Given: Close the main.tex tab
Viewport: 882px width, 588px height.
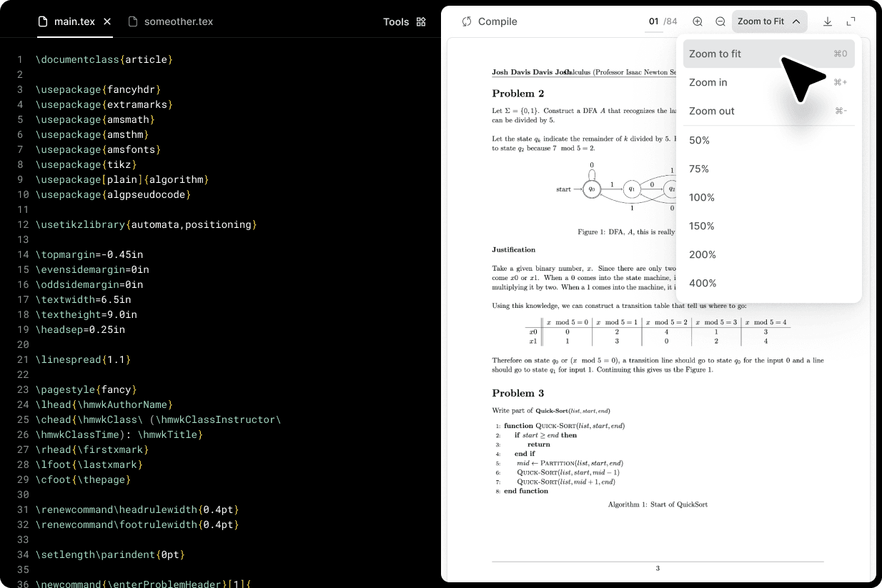Looking at the screenshot, I should click(107, 21).
